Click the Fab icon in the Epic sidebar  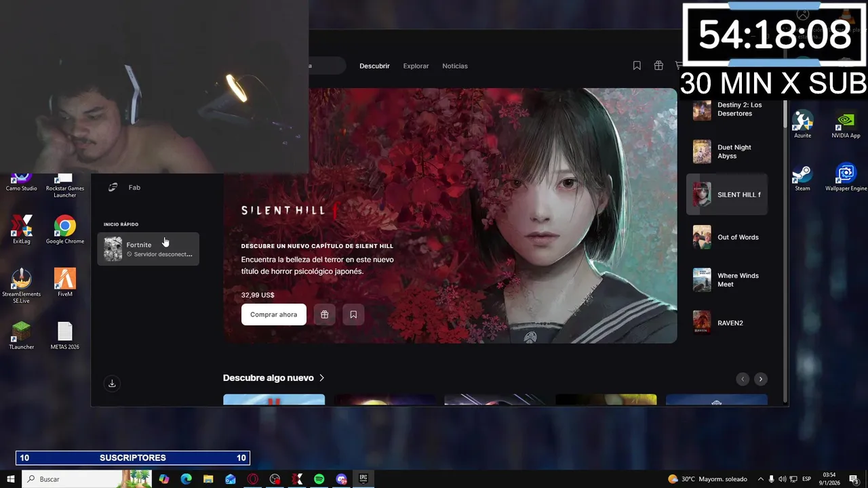coord(113,187)
